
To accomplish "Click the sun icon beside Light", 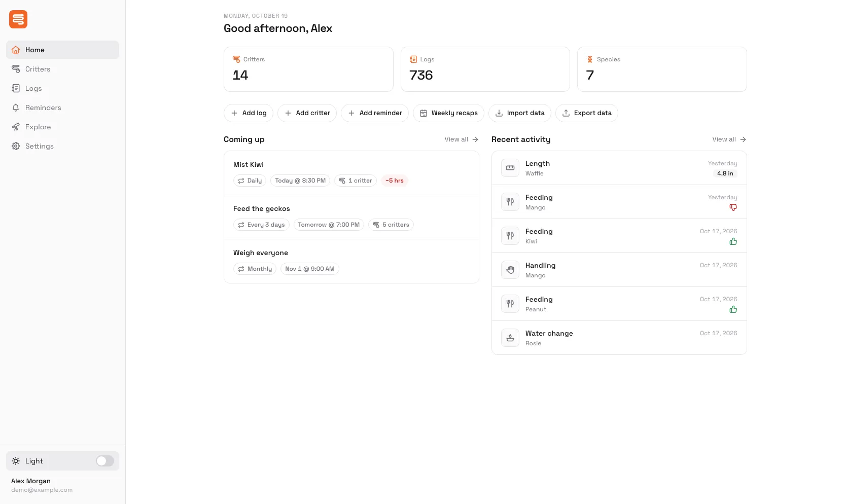I will pyautogui.click(x=16, y=461).
